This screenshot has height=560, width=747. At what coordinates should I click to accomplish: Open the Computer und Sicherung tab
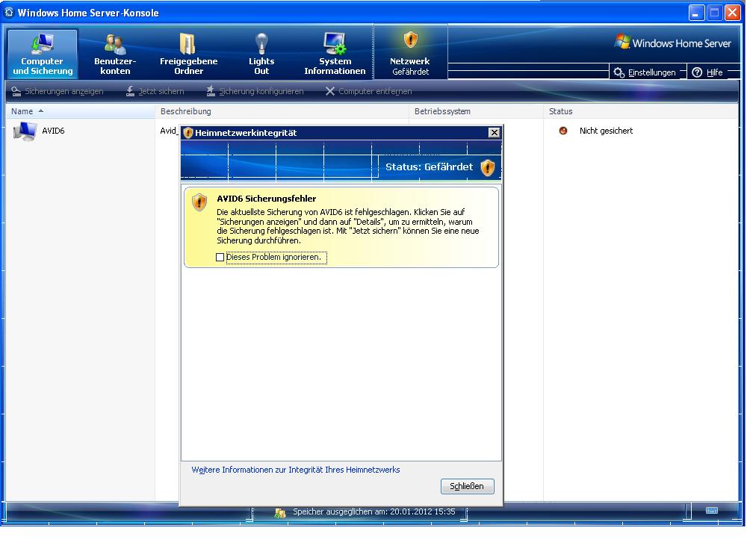click(x=43, y=55)
